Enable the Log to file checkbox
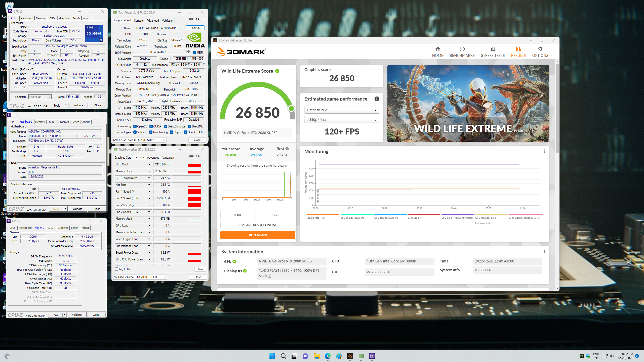 pyautogui.click(x=116, y=269)
